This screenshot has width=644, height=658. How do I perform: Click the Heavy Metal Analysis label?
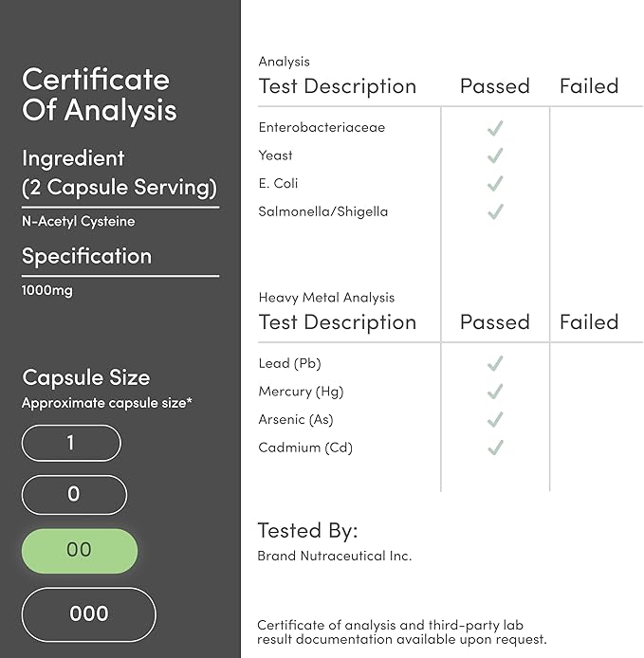pyautogui.click(x=326, y=298)
